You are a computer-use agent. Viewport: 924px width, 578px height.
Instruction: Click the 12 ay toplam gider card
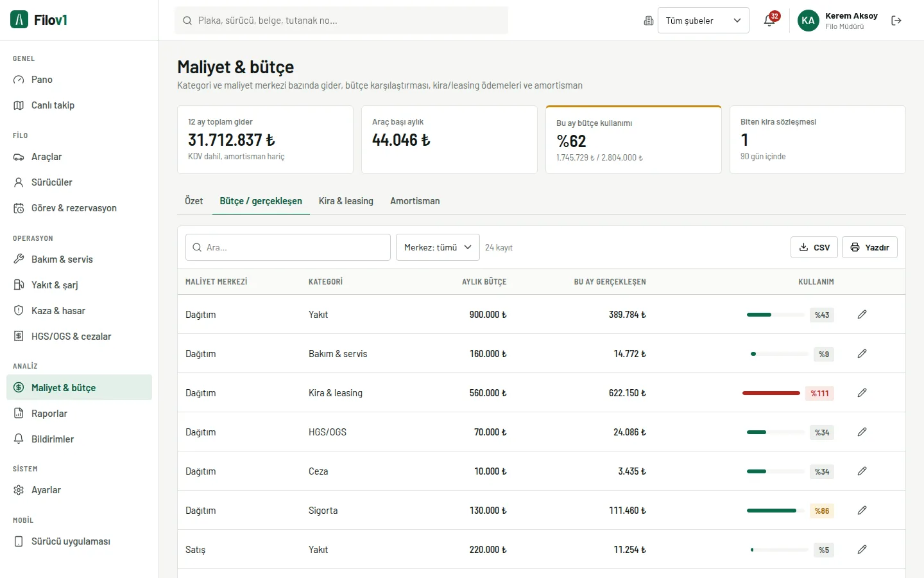click(265, 139)
